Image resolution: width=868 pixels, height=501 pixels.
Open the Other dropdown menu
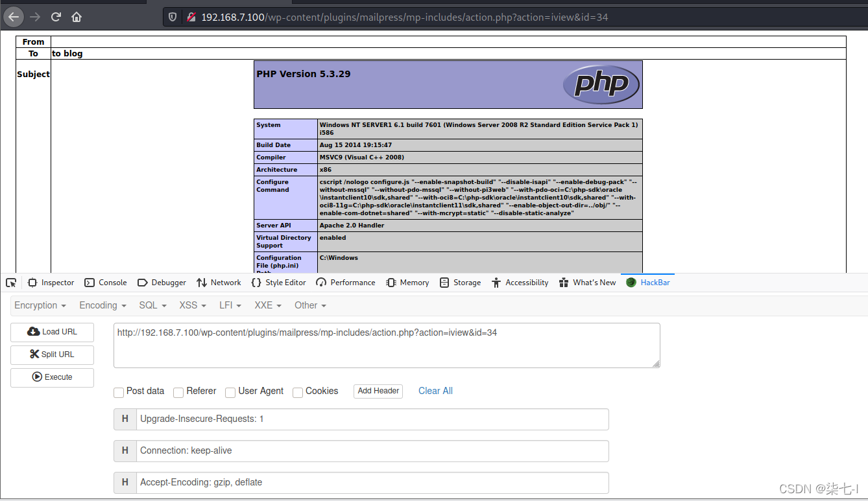point(310,305)
